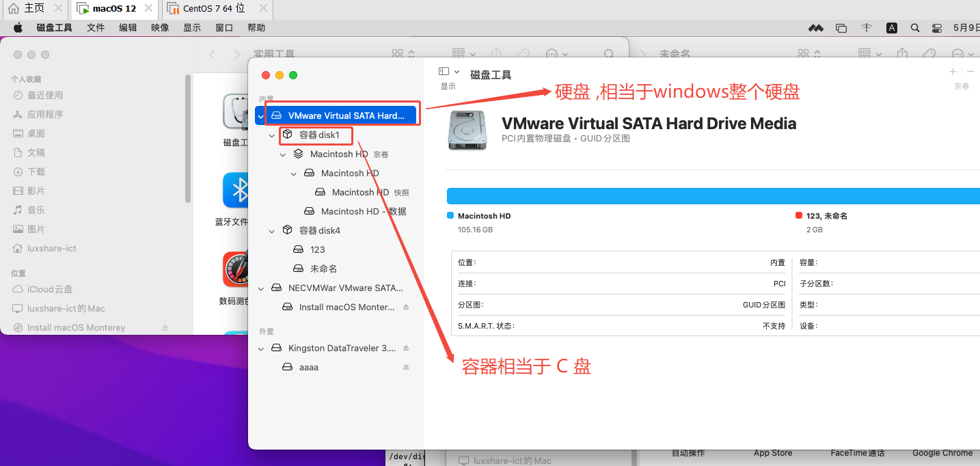This screenshot has width=980, height=466.
Task: Open the Apple menu
Action: point(18,28)
